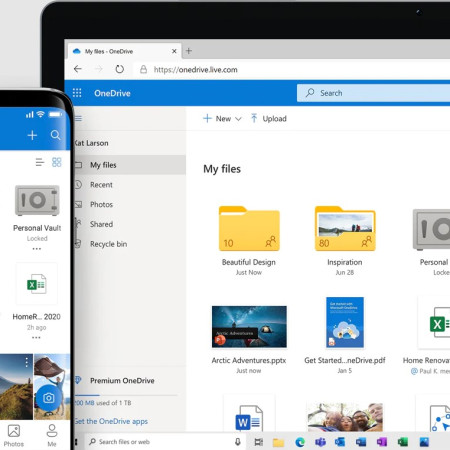Open the OneDrive app launcher grid

(x=77, y=93)
